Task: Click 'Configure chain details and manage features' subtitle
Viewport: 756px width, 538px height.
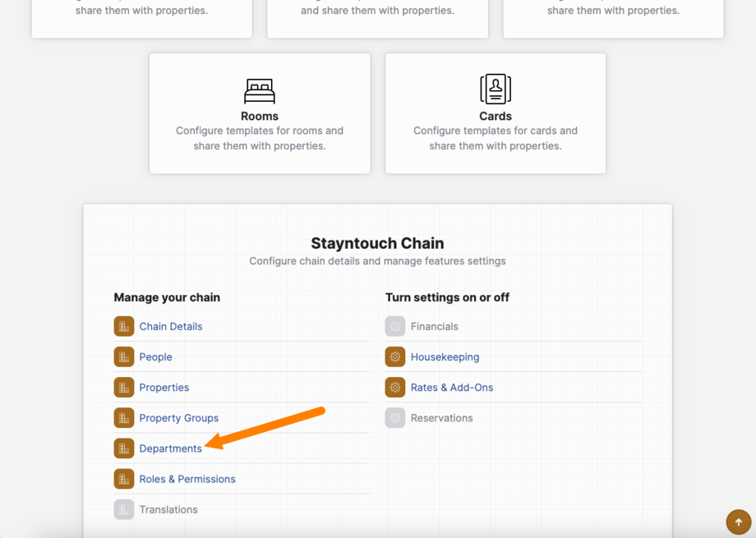Action: pos(377,261)
